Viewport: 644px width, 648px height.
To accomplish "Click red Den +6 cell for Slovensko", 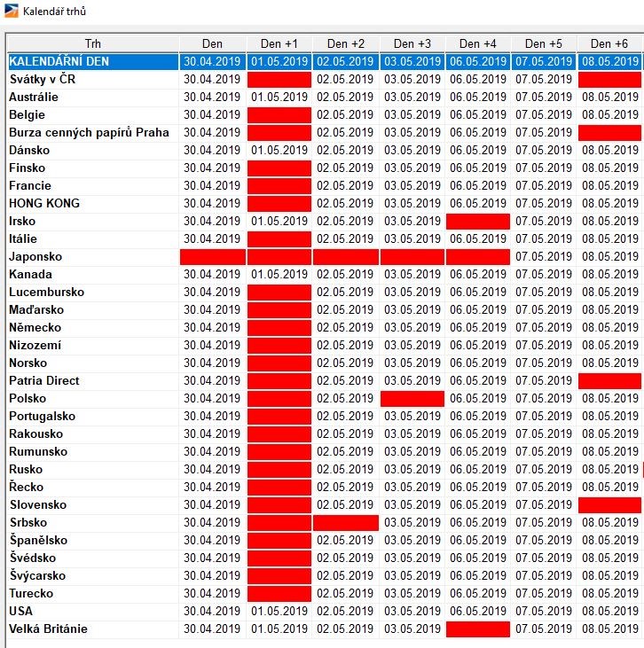I will pyautogui.click(x=609, y=505).
